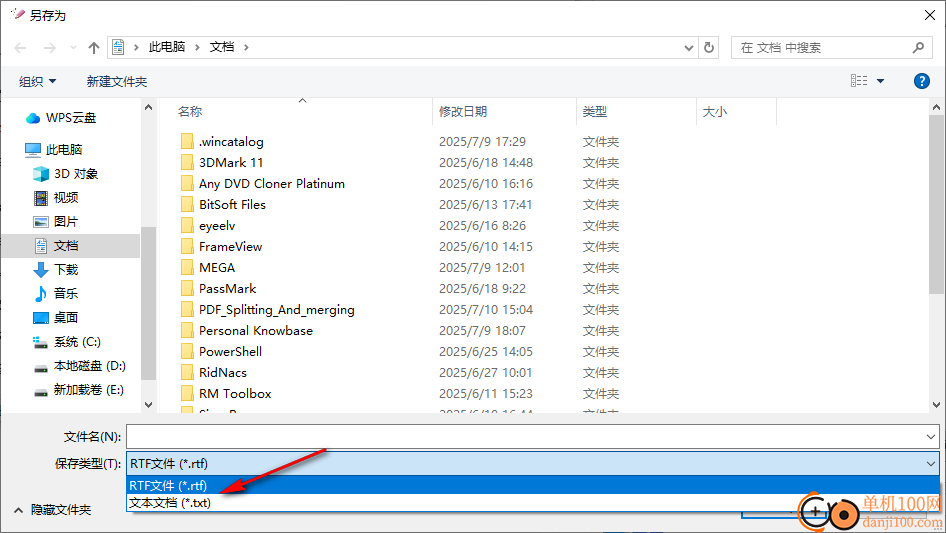Open 本地磁盘 (D:) drive

pyautogui.click(x=80, y=366)
